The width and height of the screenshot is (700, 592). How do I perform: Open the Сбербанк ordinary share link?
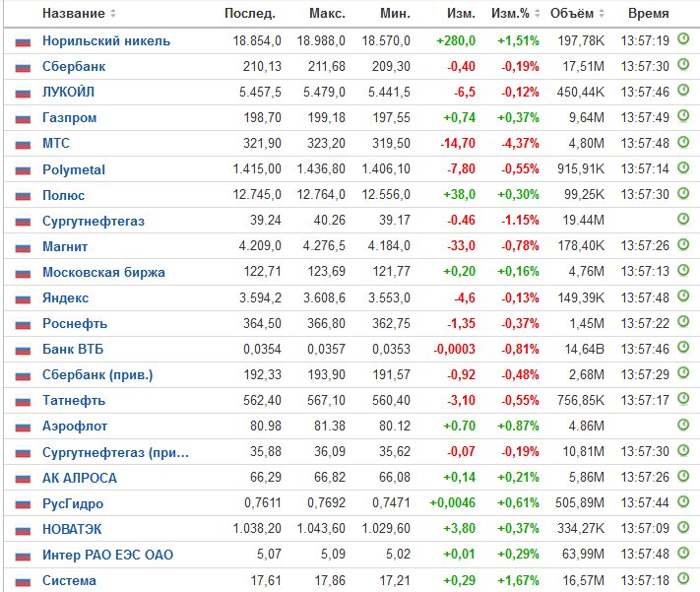74,67
